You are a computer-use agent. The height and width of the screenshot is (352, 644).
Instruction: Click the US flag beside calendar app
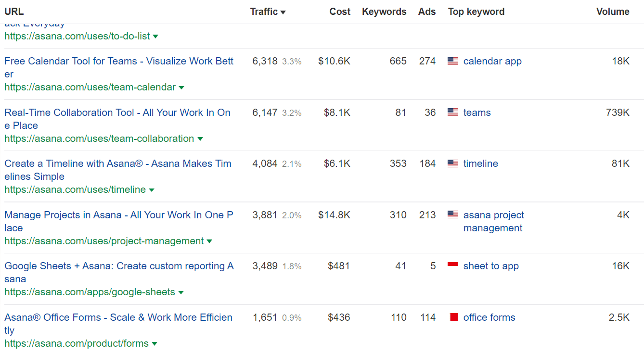(x=452, y=61)
